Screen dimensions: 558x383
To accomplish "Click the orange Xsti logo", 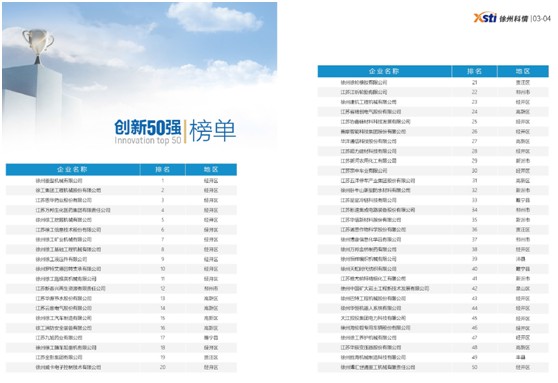I will pos(485,17).
